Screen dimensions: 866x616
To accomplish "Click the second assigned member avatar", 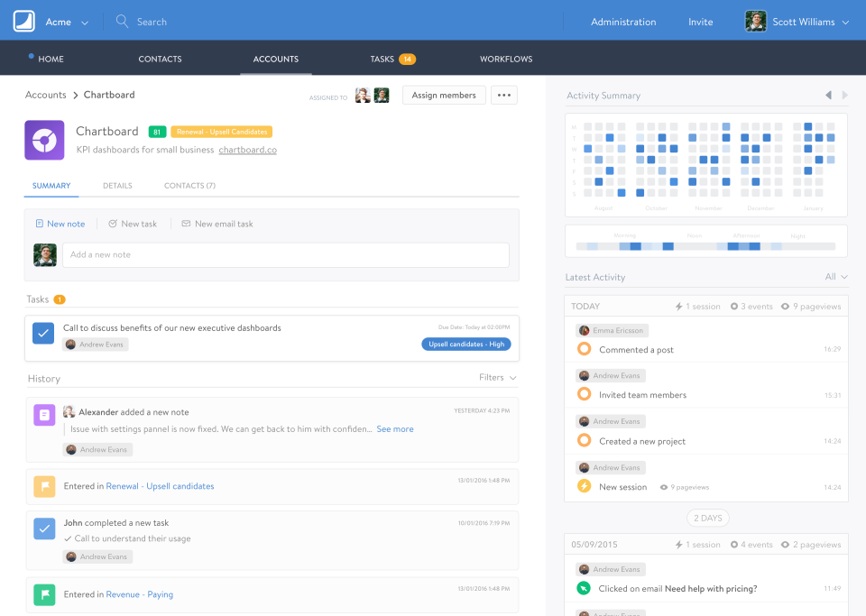I will [382, 96].
